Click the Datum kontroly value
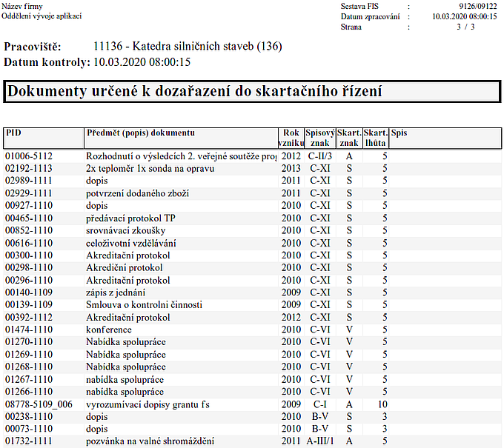The image size is (504, 448). click(x=142, y=62)
